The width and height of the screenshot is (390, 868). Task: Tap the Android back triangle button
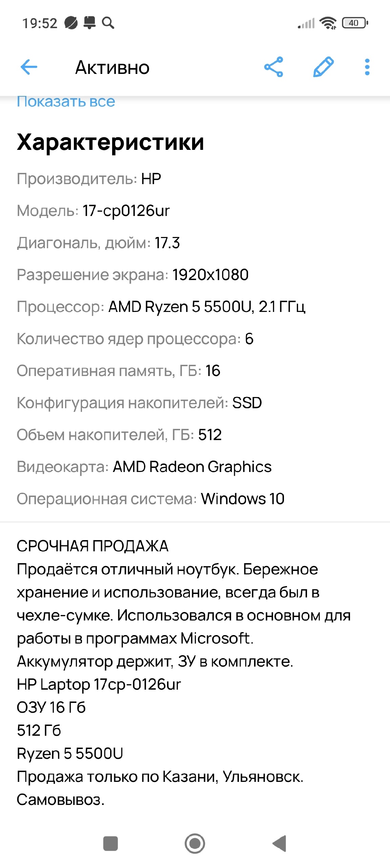click(280, 843)
